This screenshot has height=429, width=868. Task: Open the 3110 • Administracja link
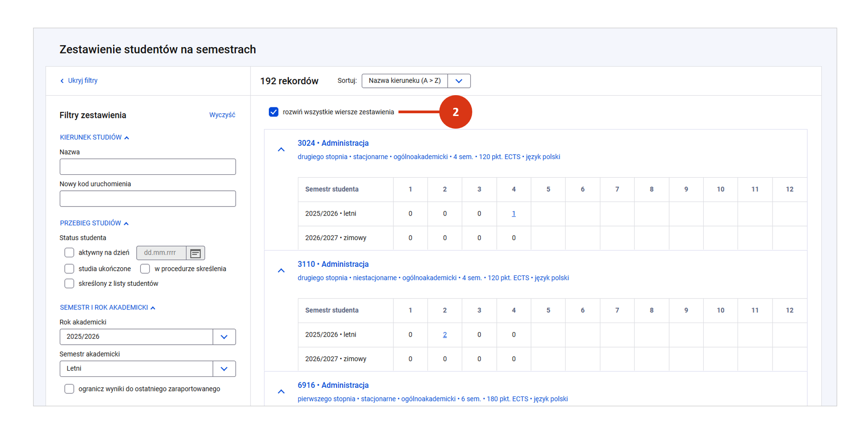coord(333,264)
